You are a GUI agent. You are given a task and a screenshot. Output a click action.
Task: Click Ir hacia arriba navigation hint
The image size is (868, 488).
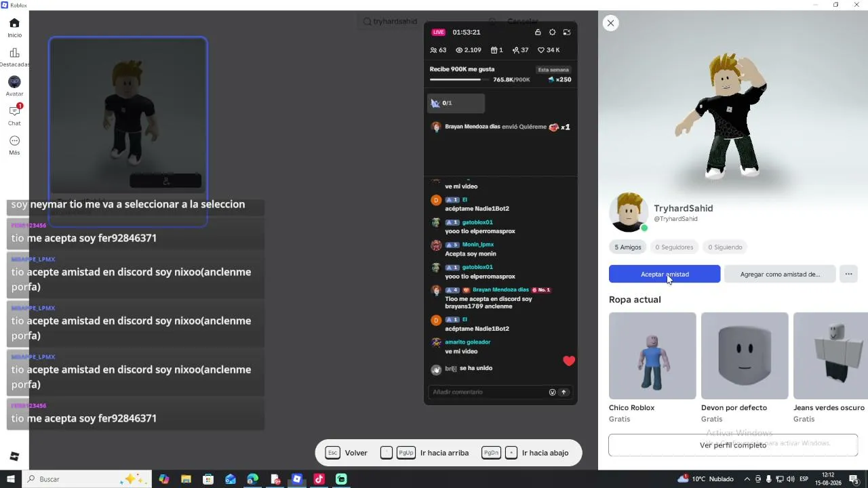[x=425, y=453]
